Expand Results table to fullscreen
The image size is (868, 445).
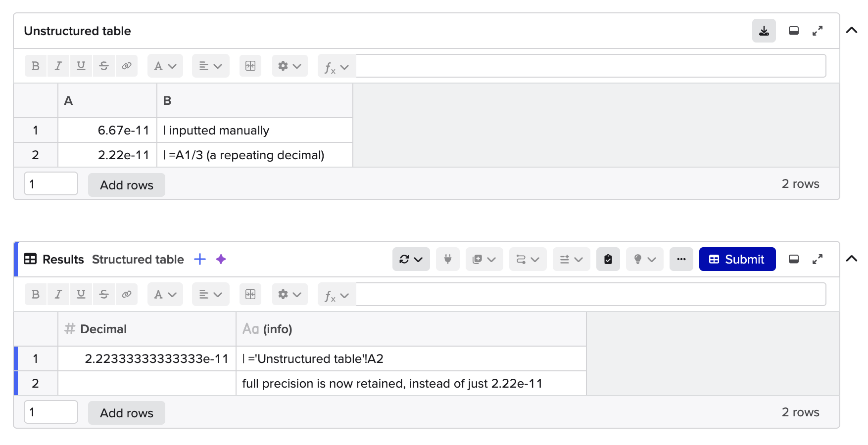click(x=818, y=259)
